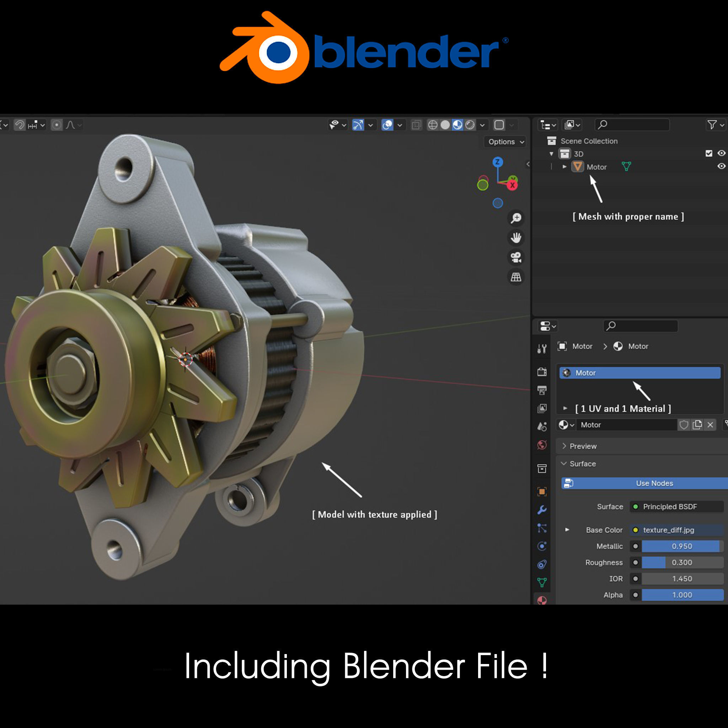Select rendered viewport shading
The image size is (728, 728).
[470, 125]
